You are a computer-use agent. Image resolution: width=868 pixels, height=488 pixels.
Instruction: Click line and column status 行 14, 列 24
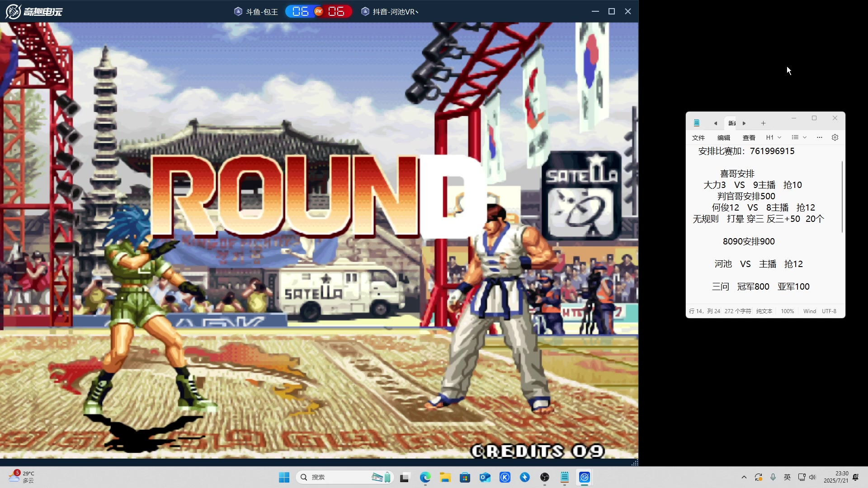pyautogui.click(x=704, y=311)
